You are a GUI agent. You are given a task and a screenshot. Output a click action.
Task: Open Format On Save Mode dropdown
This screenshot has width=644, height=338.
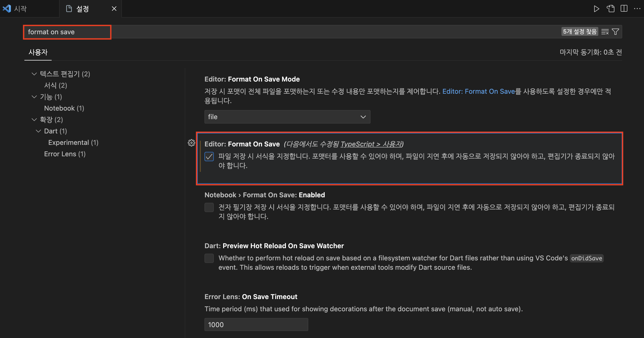tap(287, 117)
